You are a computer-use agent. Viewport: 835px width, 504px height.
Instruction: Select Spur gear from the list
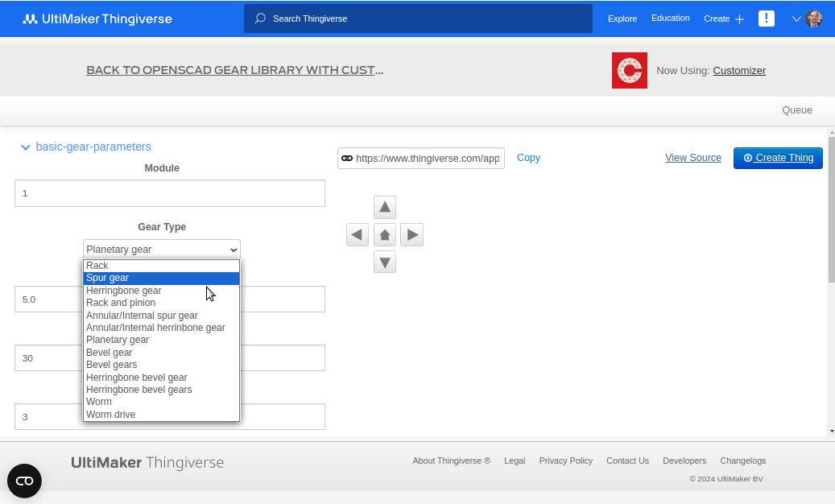point(161,278)
